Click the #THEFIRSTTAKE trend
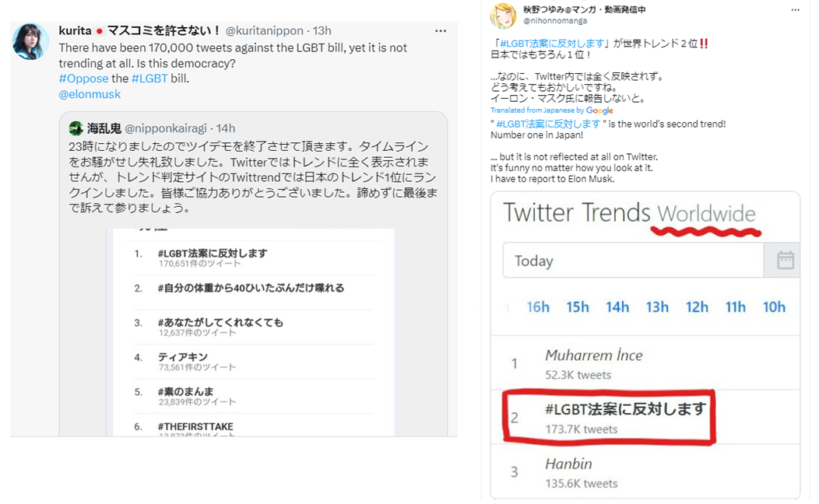The height and width of the screenshot is (504, 819). [195, 426]
